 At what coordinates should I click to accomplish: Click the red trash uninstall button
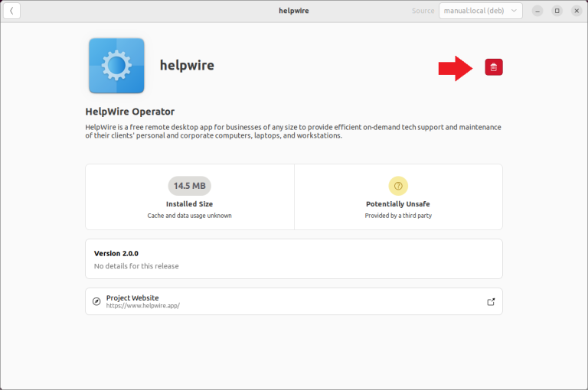tap(494, 67)
